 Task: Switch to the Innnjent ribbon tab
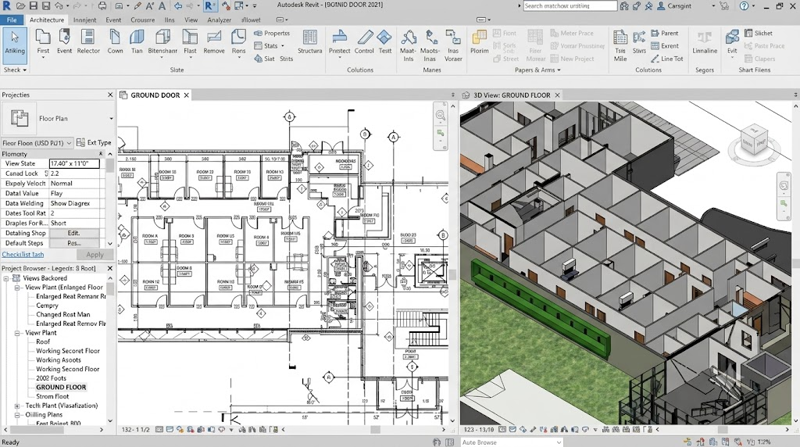[85, 20]
